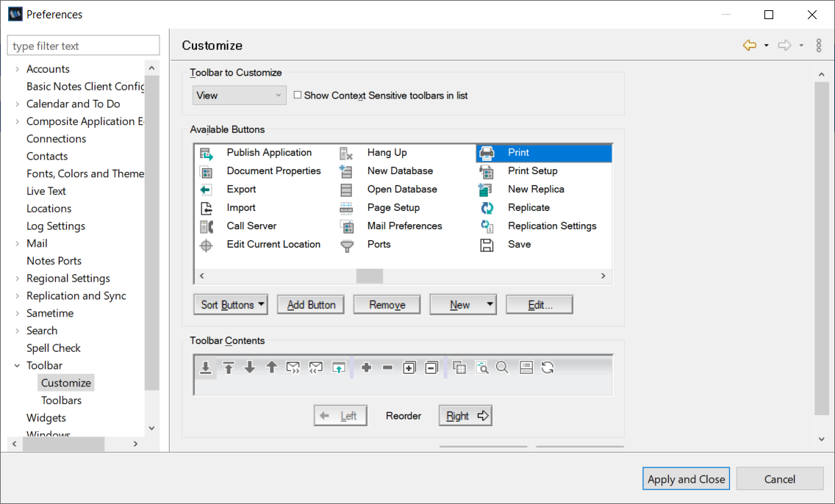Select the Edit Current Location icon

[x=206, y=245]
